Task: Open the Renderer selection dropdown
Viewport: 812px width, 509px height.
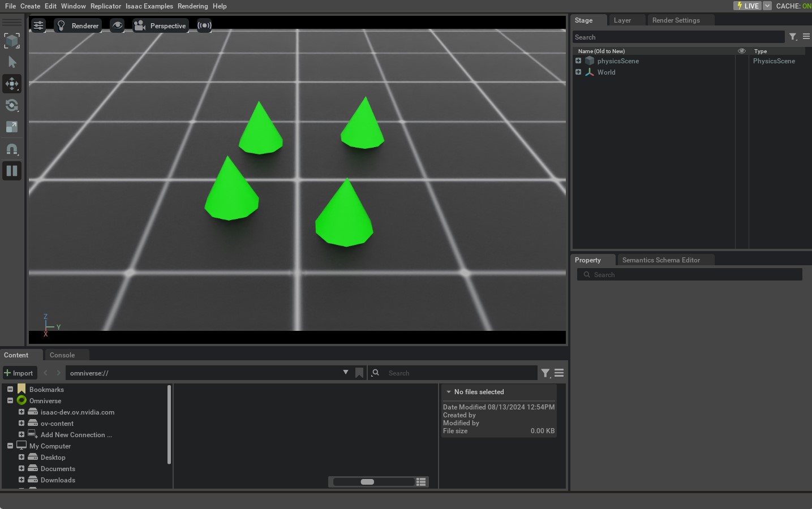Action: click(x=78, y=25)
